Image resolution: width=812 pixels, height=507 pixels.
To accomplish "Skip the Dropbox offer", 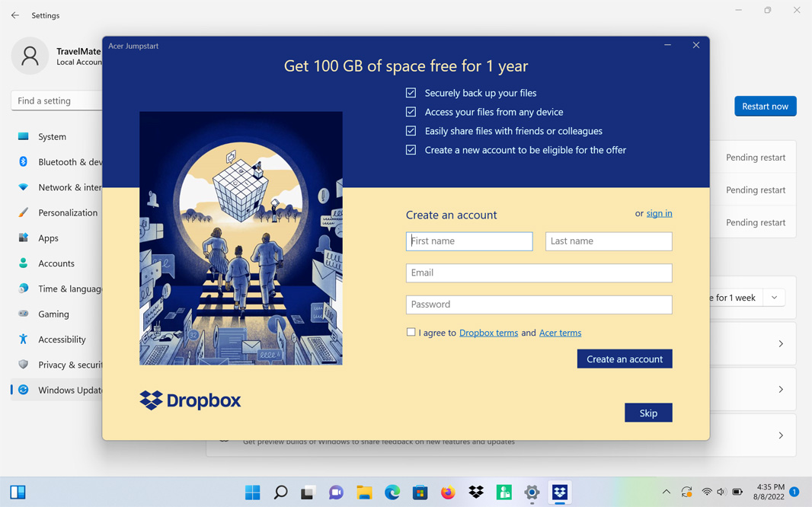I will tap(648, 413).
